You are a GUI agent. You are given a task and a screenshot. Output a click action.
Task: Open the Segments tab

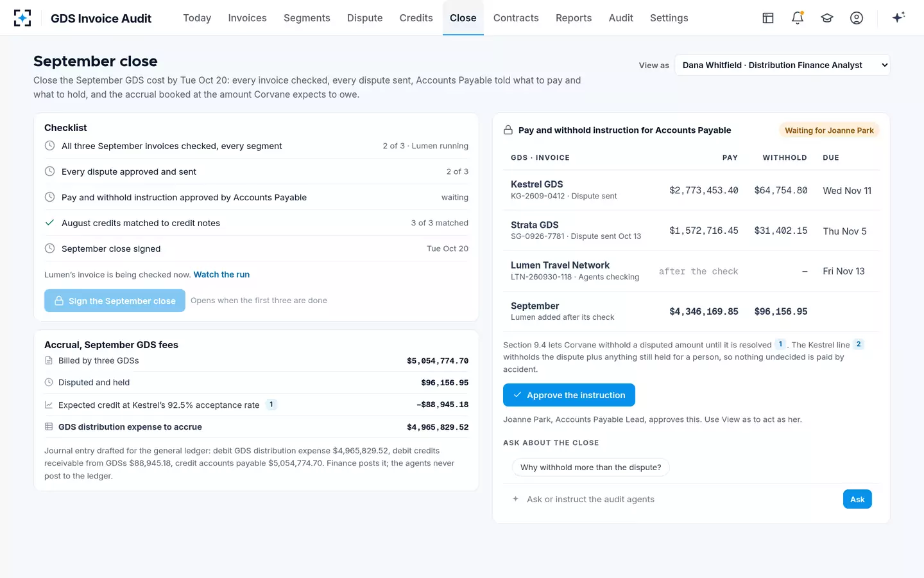307,18
